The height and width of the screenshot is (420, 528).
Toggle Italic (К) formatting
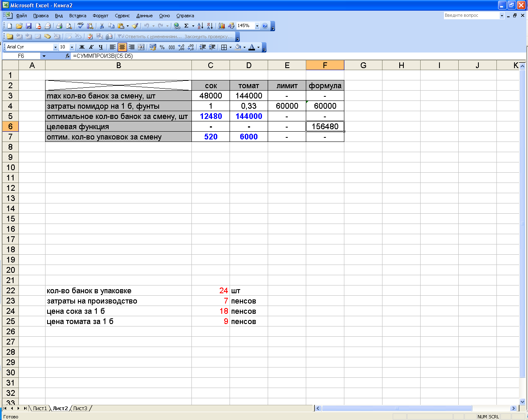coord(91,47)
